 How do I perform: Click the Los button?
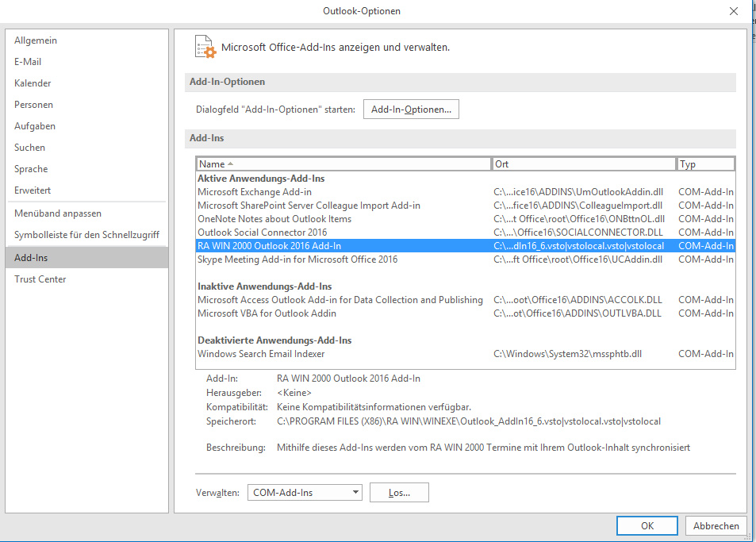click(398, 492)
